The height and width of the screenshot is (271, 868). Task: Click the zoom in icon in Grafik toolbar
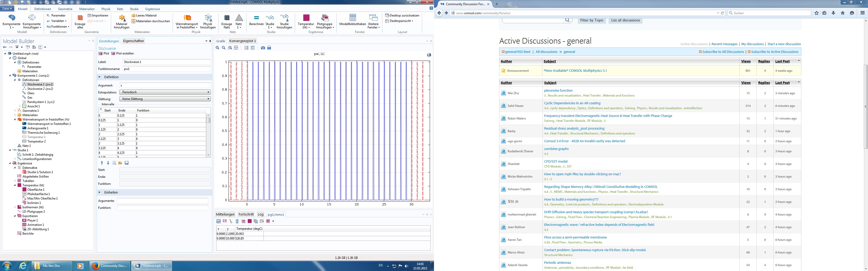click(x=218, y=48)
